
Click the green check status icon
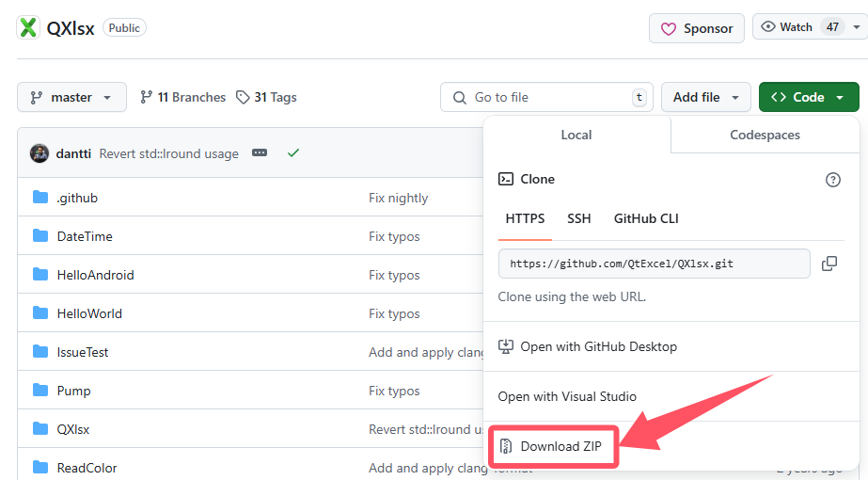tap(293, 152)
